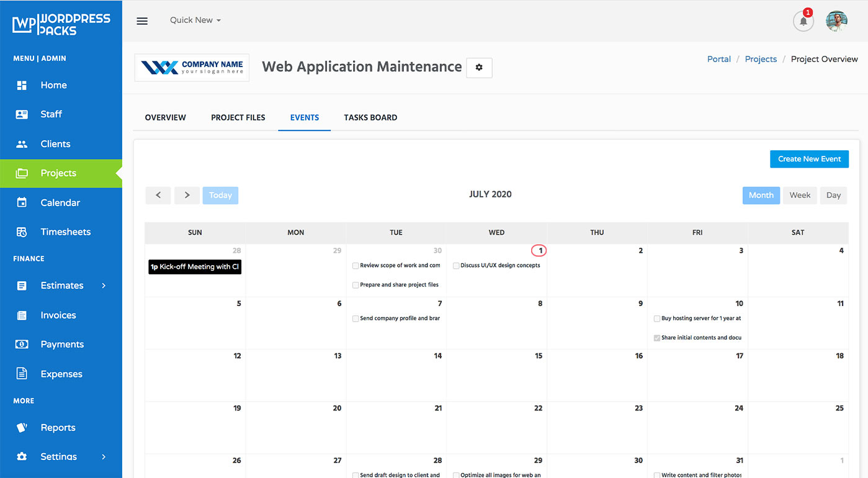Check the Discuss UI/UX design concepts task
The width and height of the screenshot is (868, 478).
456,265
